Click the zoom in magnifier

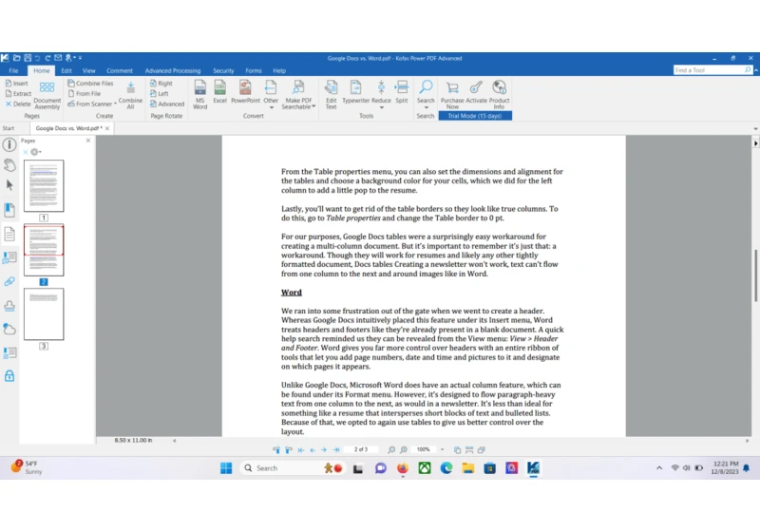click(x=403, y=449)
